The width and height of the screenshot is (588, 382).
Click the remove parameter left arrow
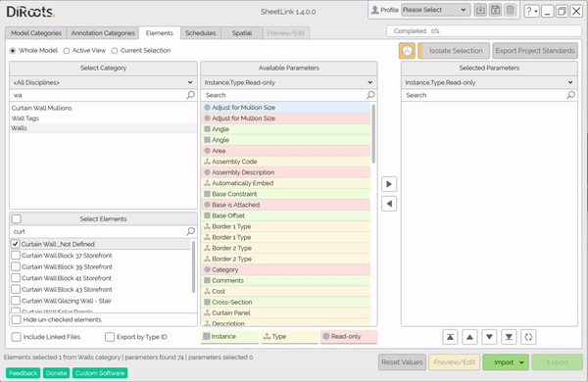(x=389, y=204)
